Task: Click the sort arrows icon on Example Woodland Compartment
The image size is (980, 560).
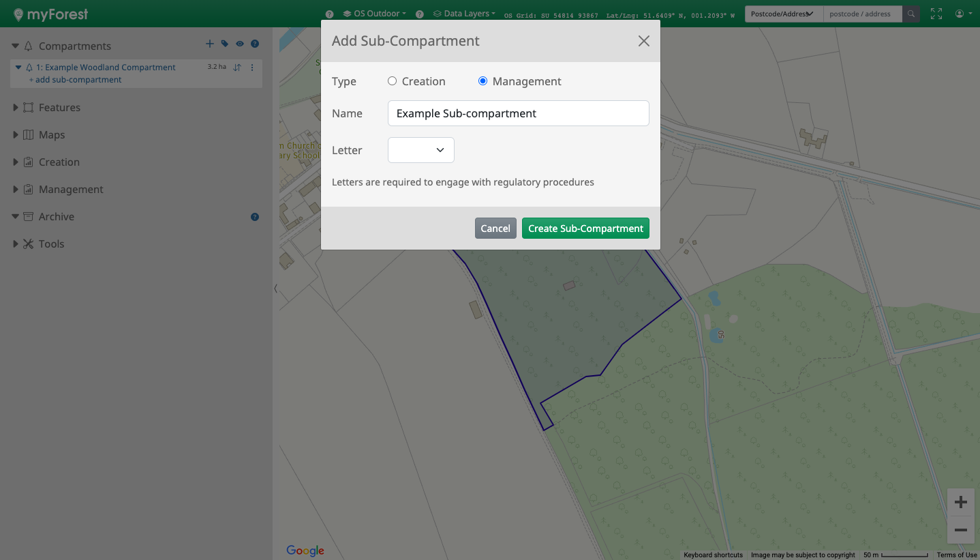Action: (237, 68)
